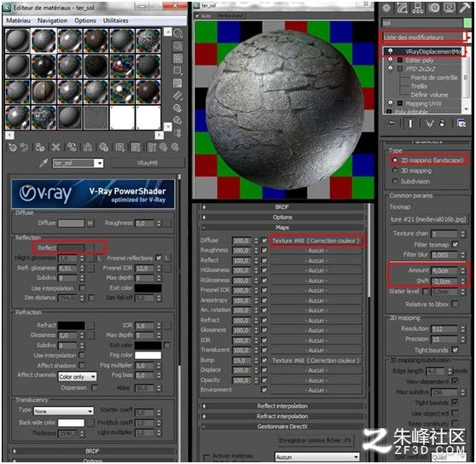Screen dimensions: 476x464
Task: Click Select by Material icon
Action: tap(178, 120)
